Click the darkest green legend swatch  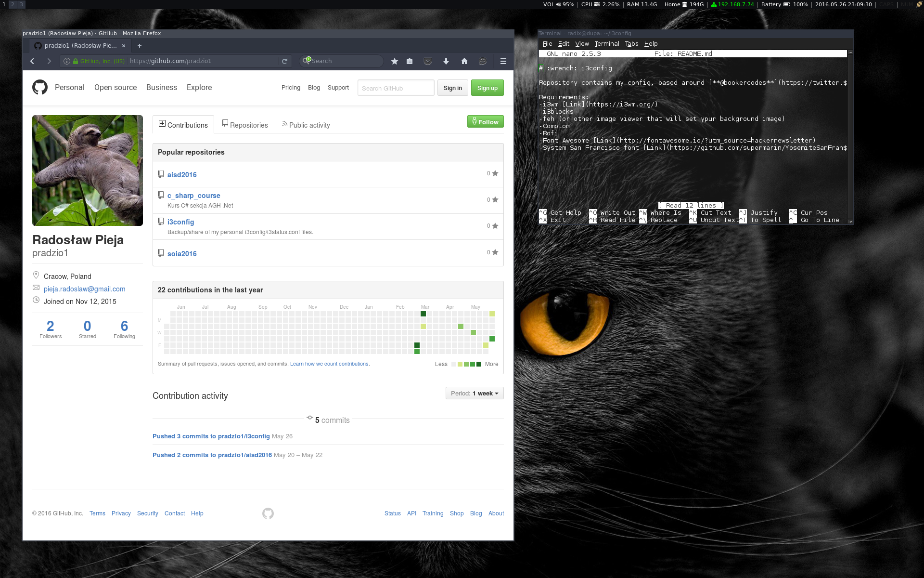(479, 364)
